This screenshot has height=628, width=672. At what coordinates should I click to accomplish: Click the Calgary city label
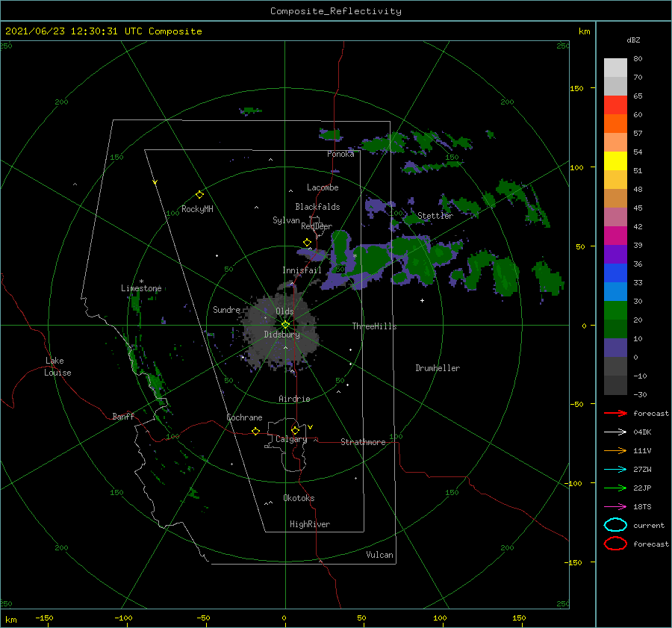pos(291,439)
